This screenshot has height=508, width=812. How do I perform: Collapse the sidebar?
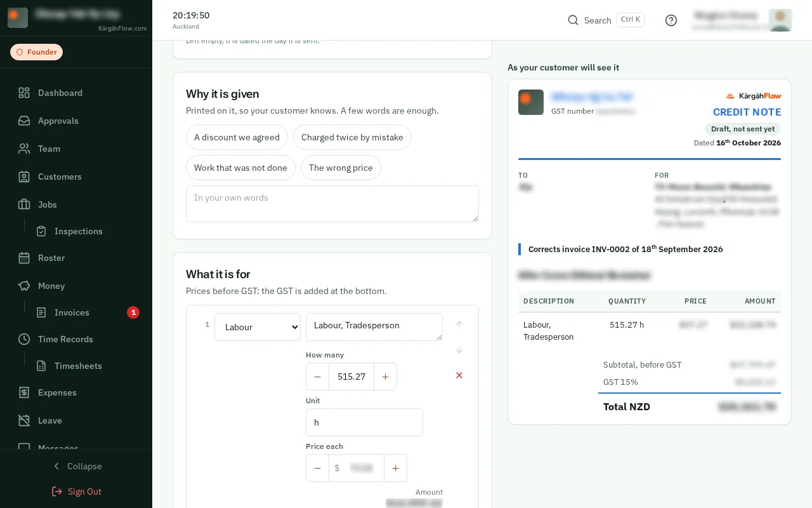(76, 466)
